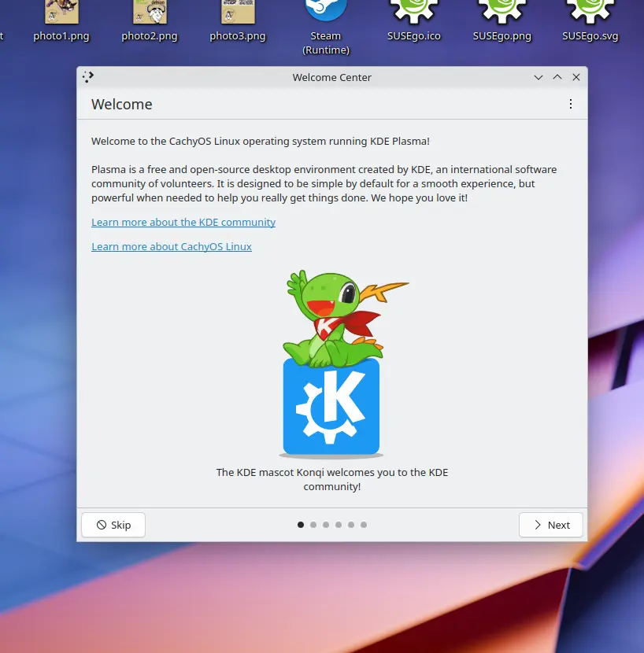Open photo2.png desktop icon
This screenshot has width=644, height=653.
point(150,20)
